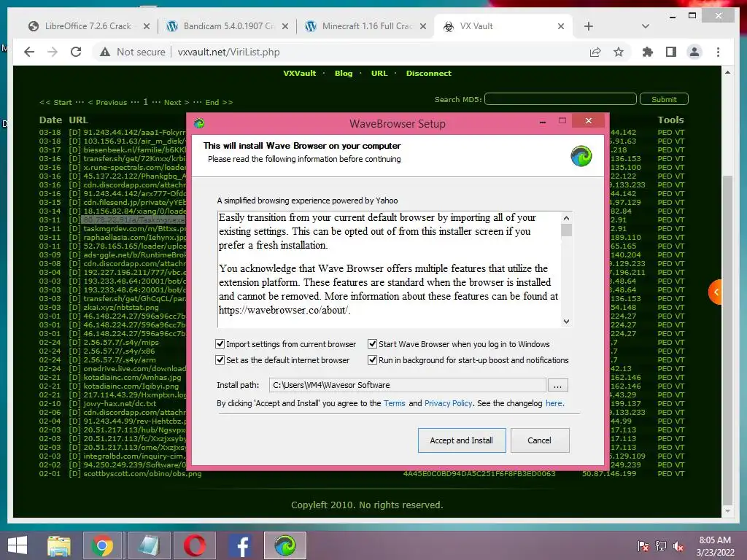Bookmark this page with the star icon
The image size is (747, 560).
coord(619,52)
